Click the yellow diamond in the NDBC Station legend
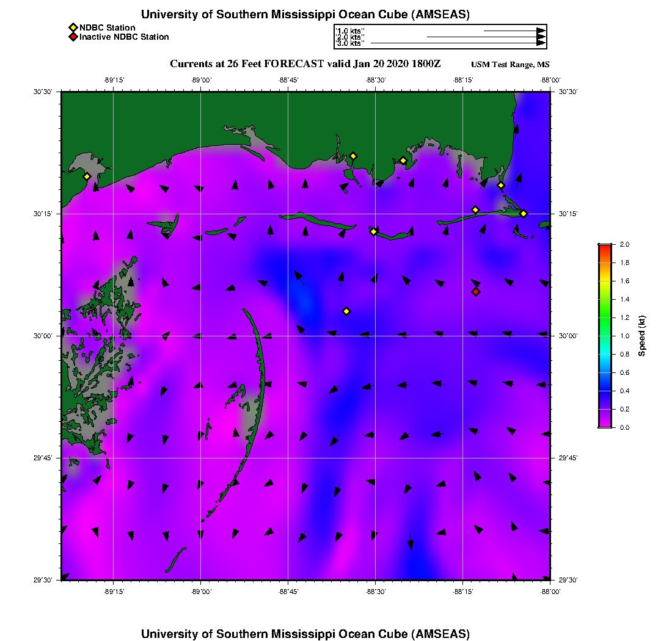This screenshot has width=672, height=641. [73, 27]
